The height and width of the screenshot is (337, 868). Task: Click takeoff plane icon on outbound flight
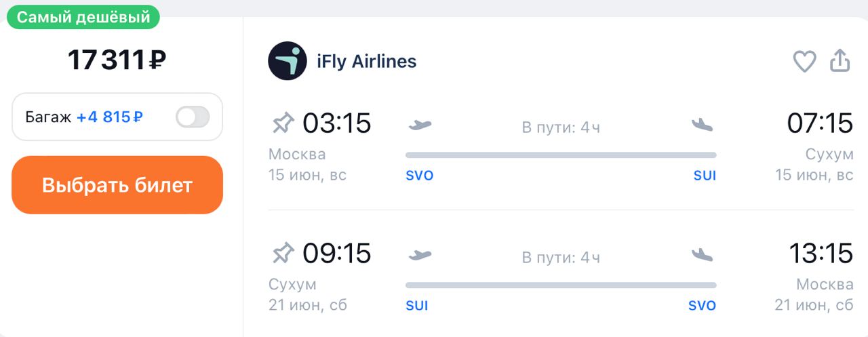420,125
